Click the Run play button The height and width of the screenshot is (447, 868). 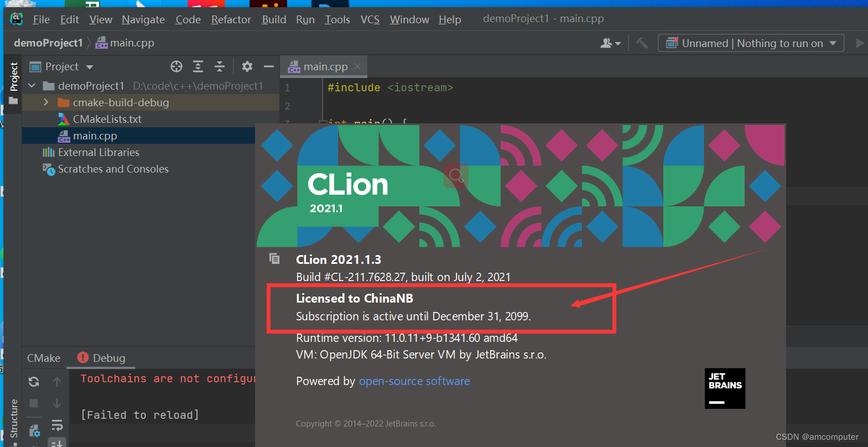tap(860, 43)
